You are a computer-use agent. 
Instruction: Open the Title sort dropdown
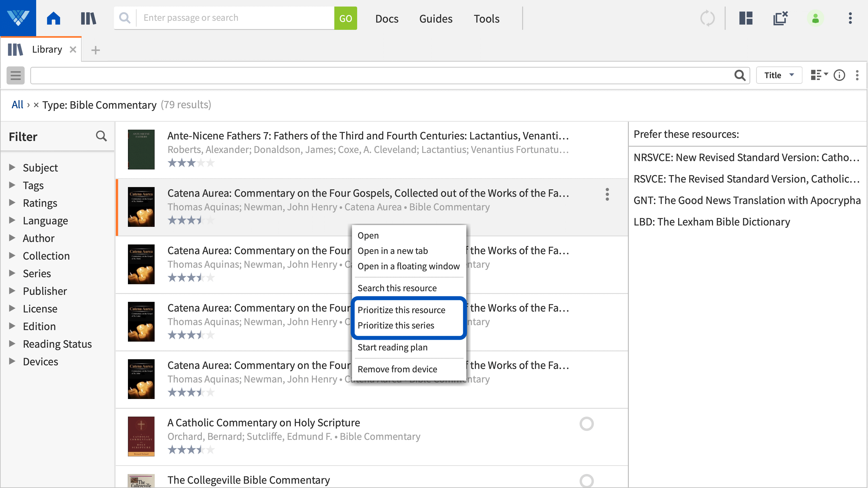pyautogui.click(x=779, y=75)
